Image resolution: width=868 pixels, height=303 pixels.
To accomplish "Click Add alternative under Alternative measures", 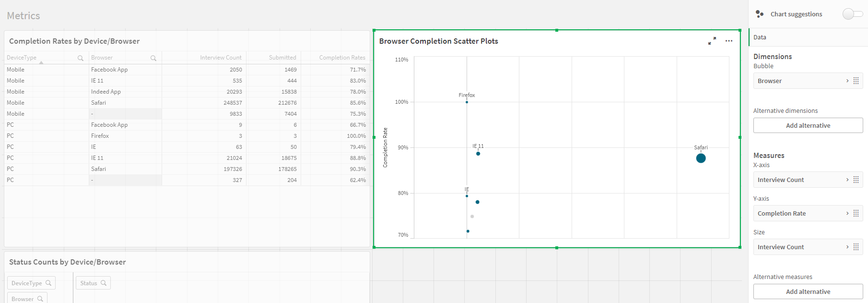I will coord(808,291).
